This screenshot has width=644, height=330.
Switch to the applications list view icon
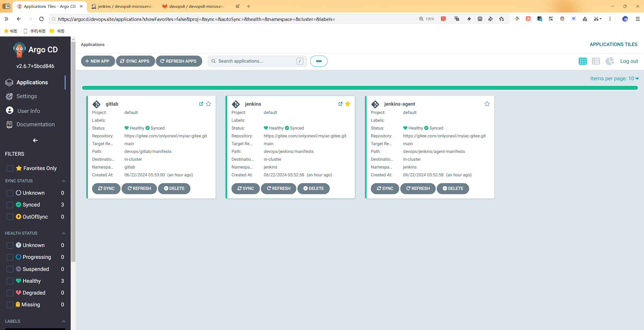(x=596, y=61)
